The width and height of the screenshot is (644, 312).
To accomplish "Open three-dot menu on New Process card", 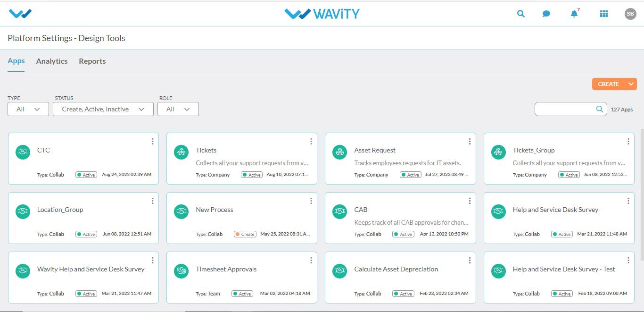I will click(x=311, y=201).
